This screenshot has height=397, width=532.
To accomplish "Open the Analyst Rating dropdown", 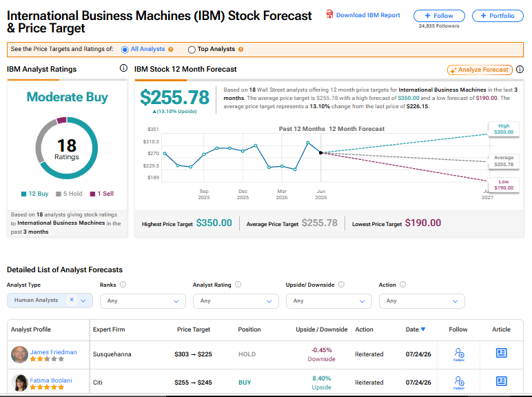I will coord(236,301).
